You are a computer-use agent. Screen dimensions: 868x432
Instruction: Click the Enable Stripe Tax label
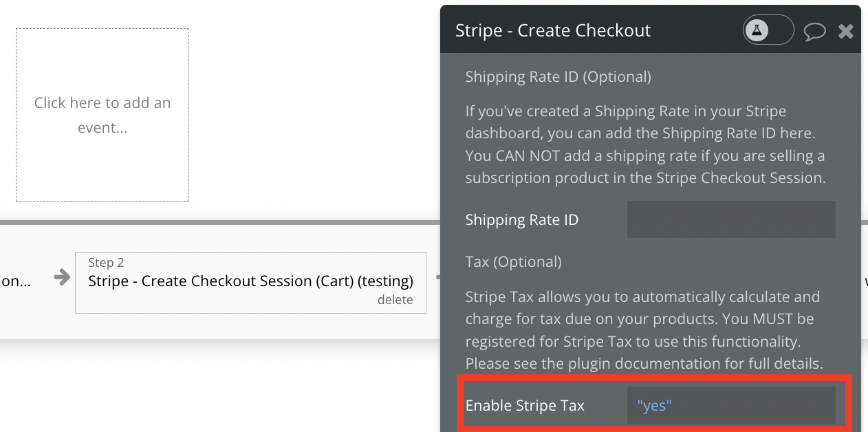pos(525,405)
